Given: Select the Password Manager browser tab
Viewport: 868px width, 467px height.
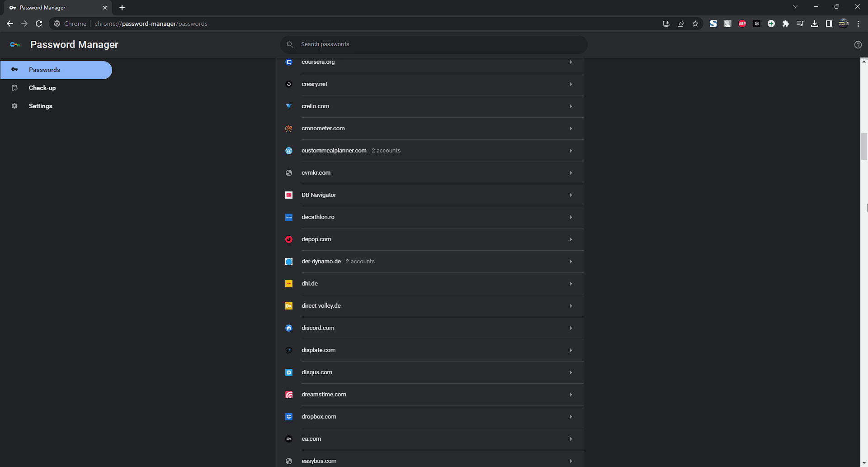Looking at the screenshot, I should (58, 8).
